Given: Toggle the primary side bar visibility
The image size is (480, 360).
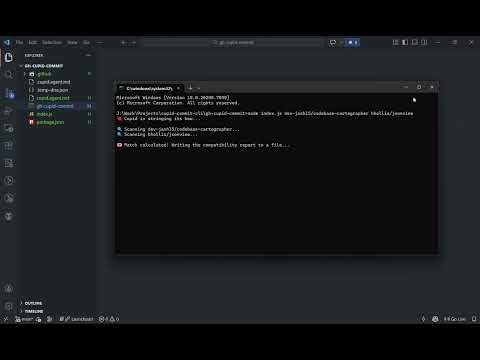Looking at the screenshot, I should (x=405, y=42).
